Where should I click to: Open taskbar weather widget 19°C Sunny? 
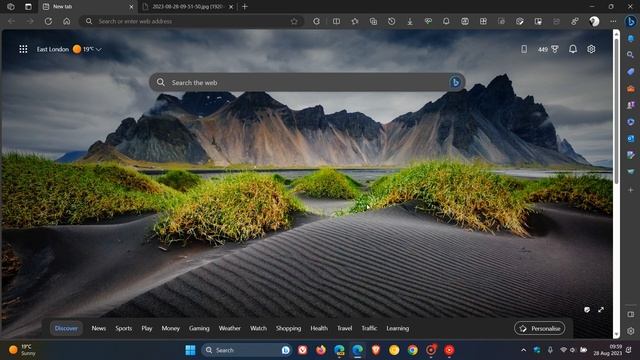click(22, 350)
